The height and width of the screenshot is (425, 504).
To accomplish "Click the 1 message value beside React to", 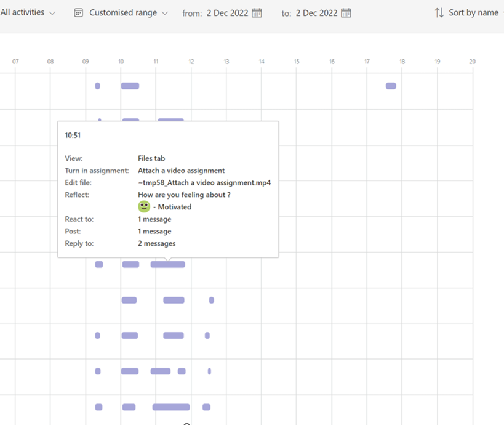I will click(154, 219).
